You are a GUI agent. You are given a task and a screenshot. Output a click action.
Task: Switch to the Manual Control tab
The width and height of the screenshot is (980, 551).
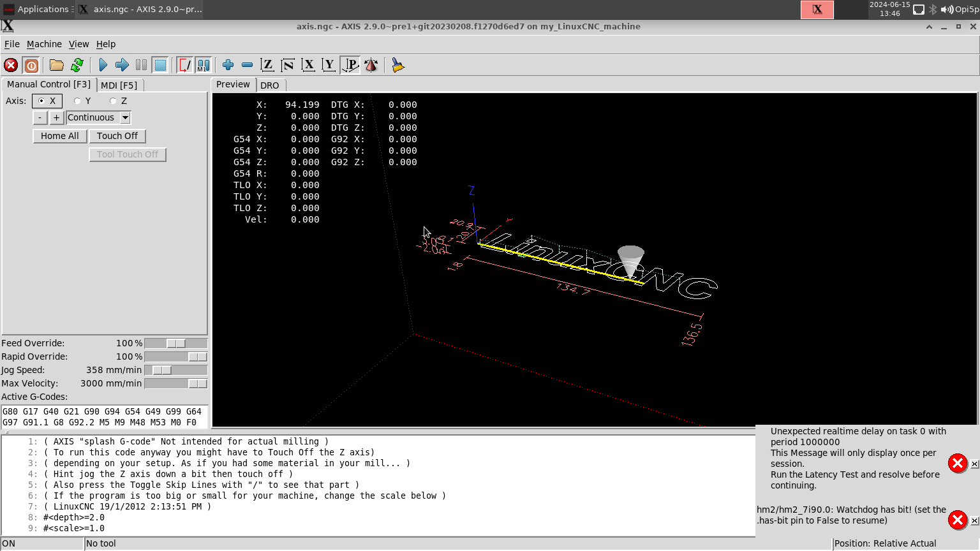49,84
